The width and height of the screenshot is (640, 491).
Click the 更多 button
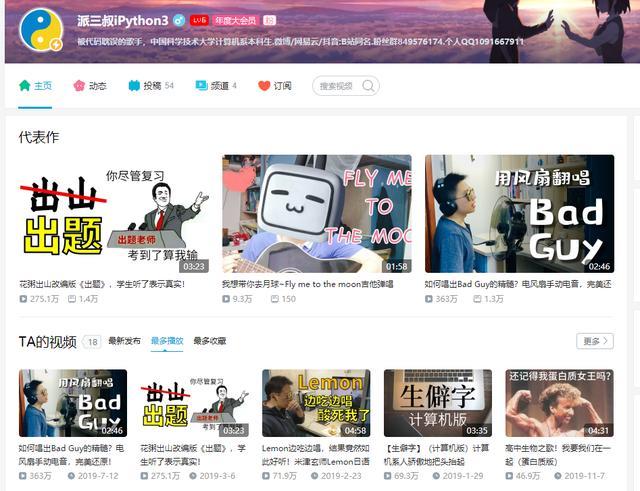point(595,341)
